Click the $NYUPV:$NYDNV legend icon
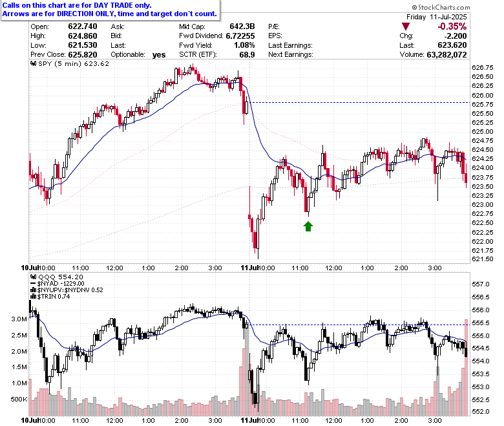The image size is (504, 426). point(33,290)
